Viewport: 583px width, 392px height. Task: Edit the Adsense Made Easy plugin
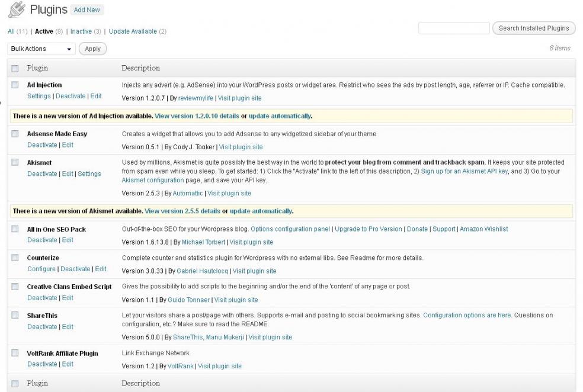coord(68,145)
